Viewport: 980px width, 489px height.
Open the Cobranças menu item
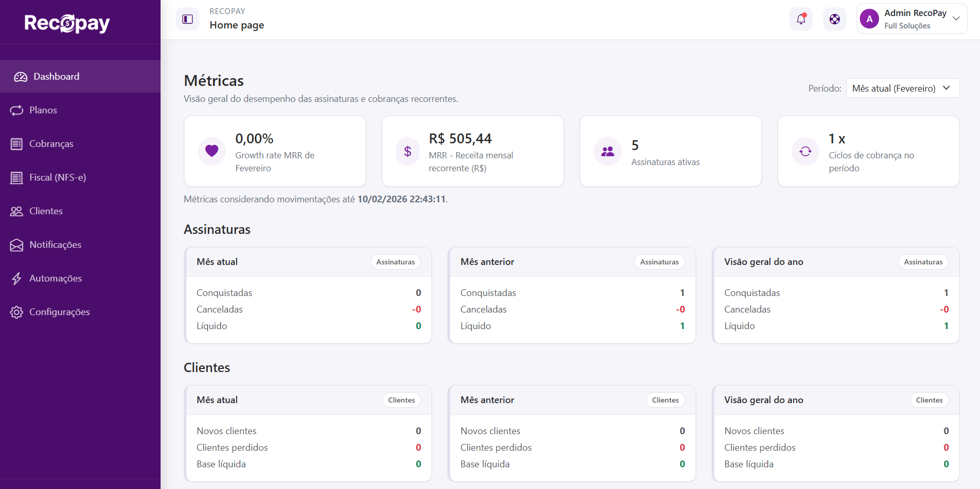point(80,144)
